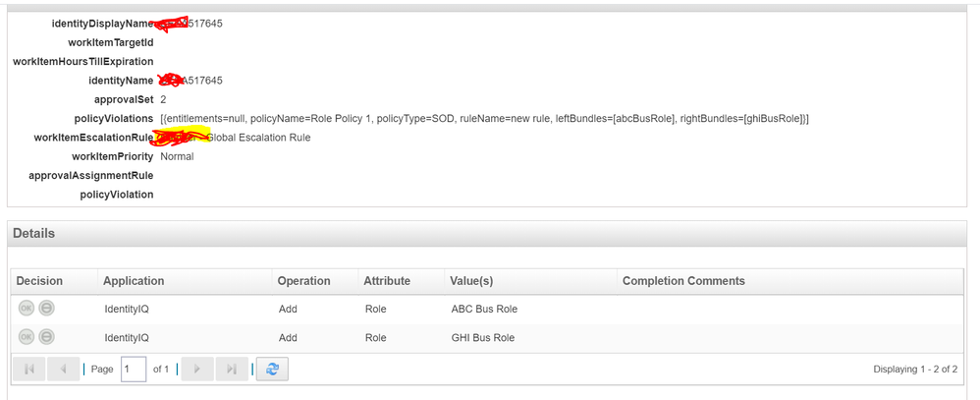Viewport: 980px width, 400px height.
Task: Sort by the Application column header
Action: (134, 281)
